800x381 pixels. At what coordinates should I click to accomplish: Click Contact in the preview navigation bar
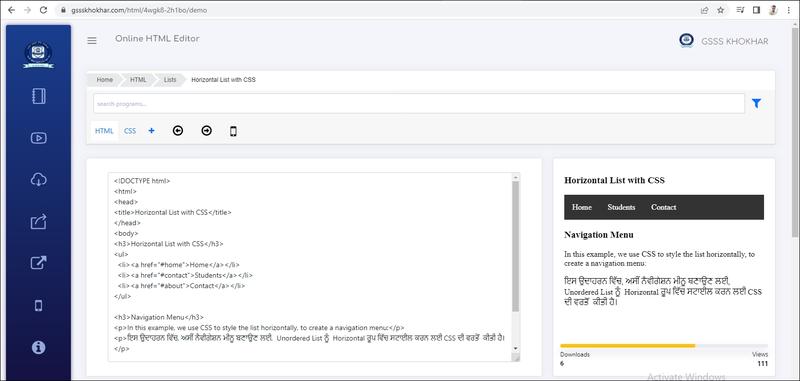click(x=663, y=207)
